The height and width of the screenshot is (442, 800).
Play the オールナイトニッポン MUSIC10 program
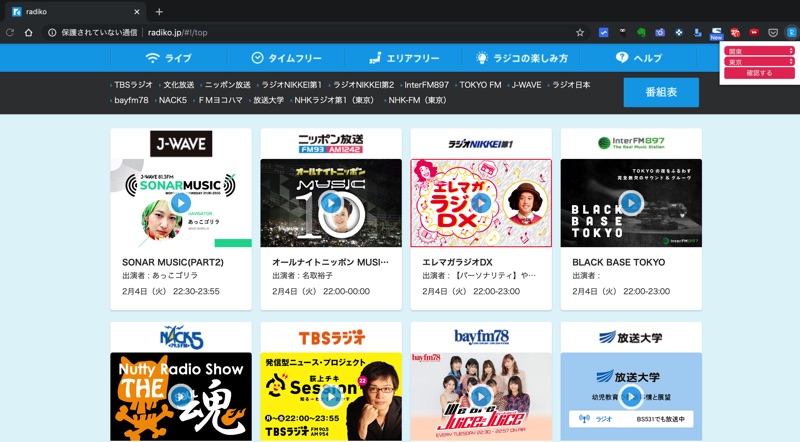tap(330, 203)
